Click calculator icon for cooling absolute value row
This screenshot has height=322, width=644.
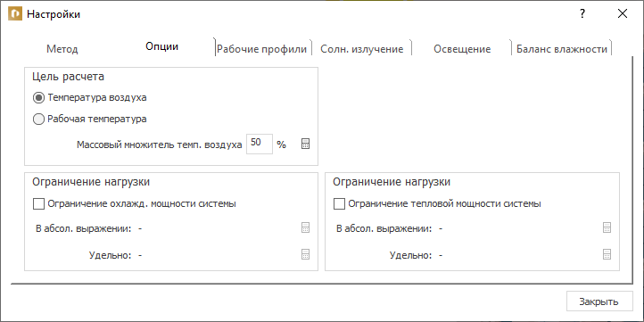pyautogui.click(x=305, y=228)
